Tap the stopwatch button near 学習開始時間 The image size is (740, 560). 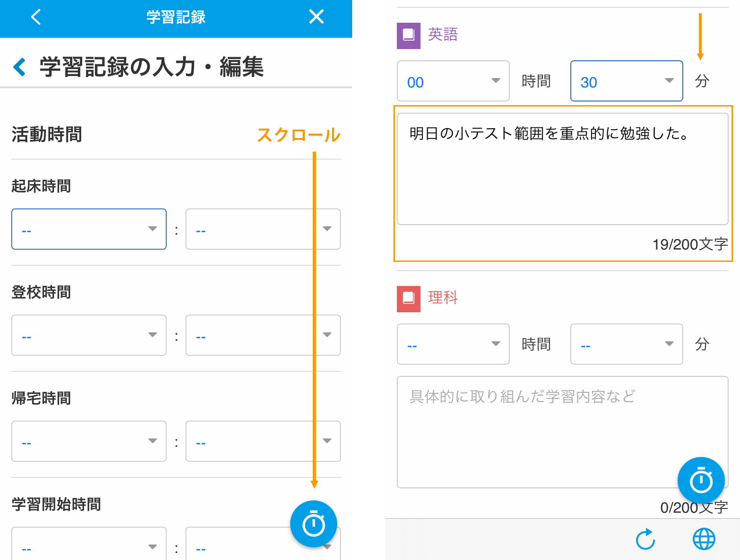(x=314, y=524)
